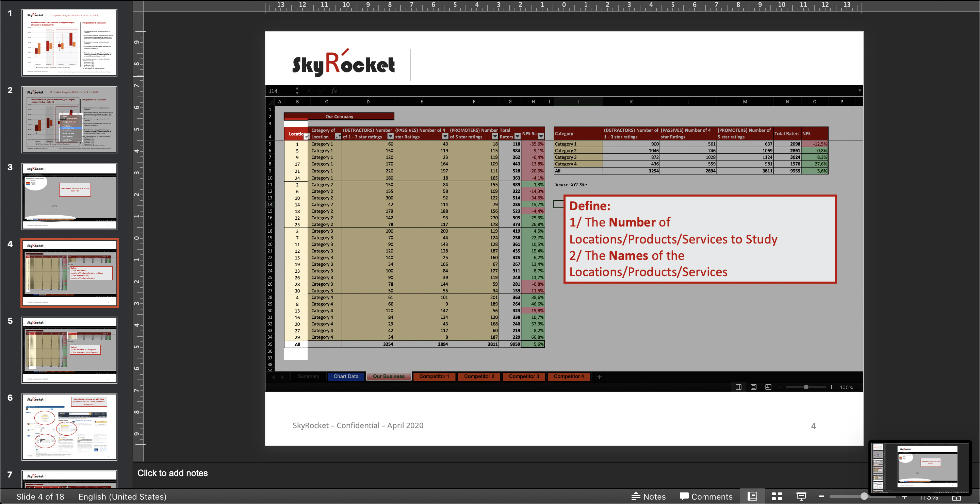
Task: Click the picture-in-picture preview overlay at bottom right
Action: tap(920, 468)
